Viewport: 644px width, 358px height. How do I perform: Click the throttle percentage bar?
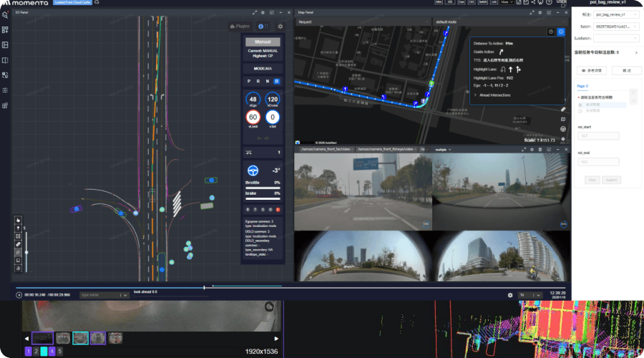pyautogui.click(x=263, y=188)
